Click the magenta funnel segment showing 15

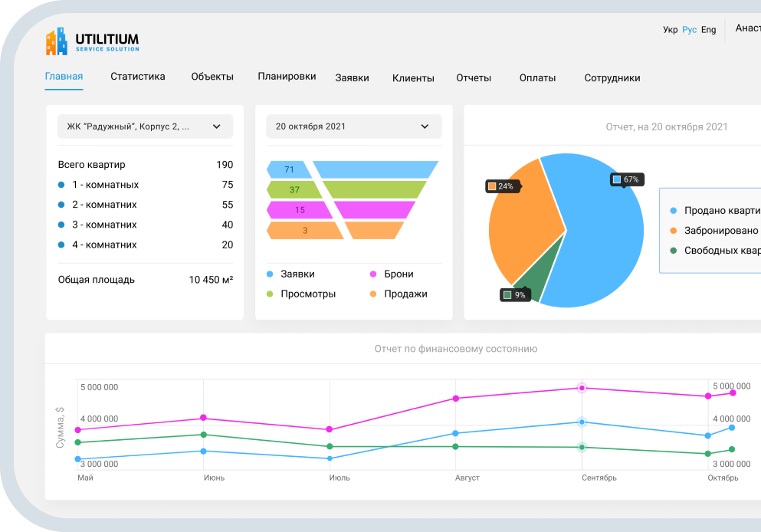pyautogui.click(x=300, y=210)
